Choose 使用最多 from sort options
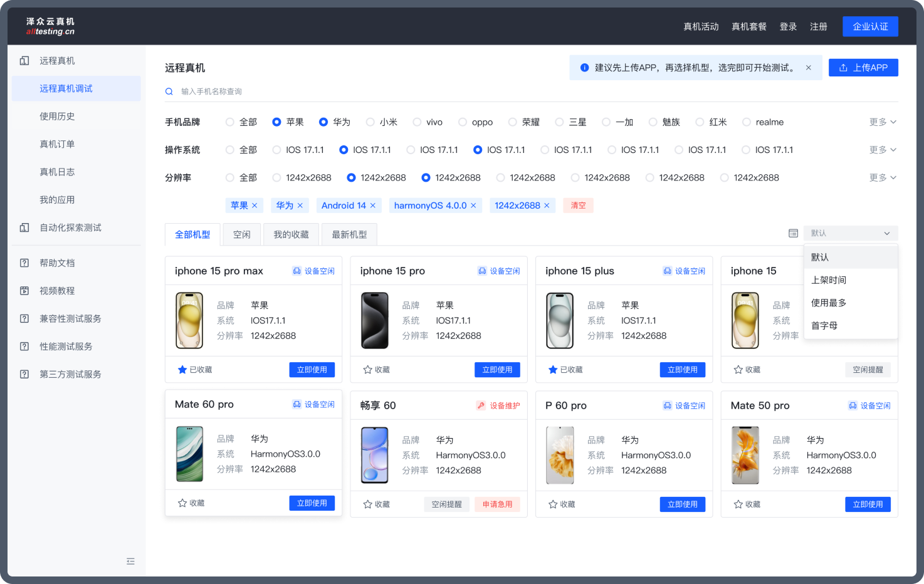The width and height of the screenshot is (924, 584). pyautogui.click(x=829, y=303)
